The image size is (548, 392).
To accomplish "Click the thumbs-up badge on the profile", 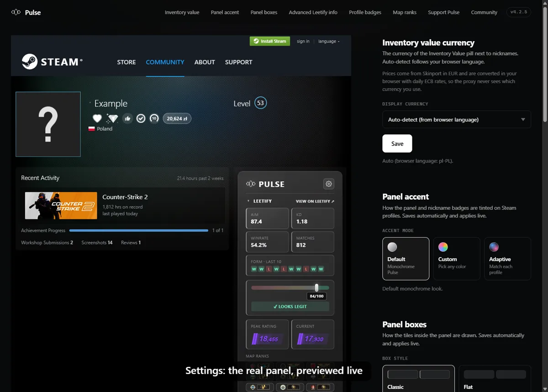I will [127, 118].
